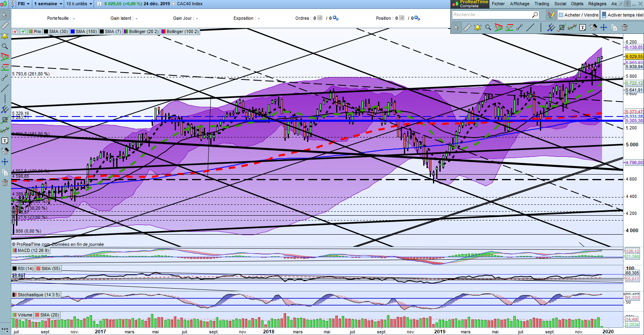
Task: Open the 10 k unités dropdown
Action: (x=79, y=4)
